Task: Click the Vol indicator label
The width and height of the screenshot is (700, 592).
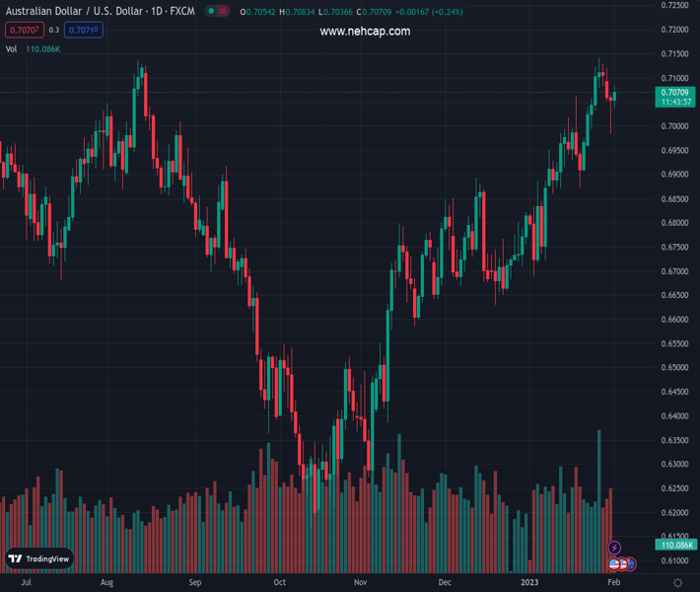Action: click(11, 48)
